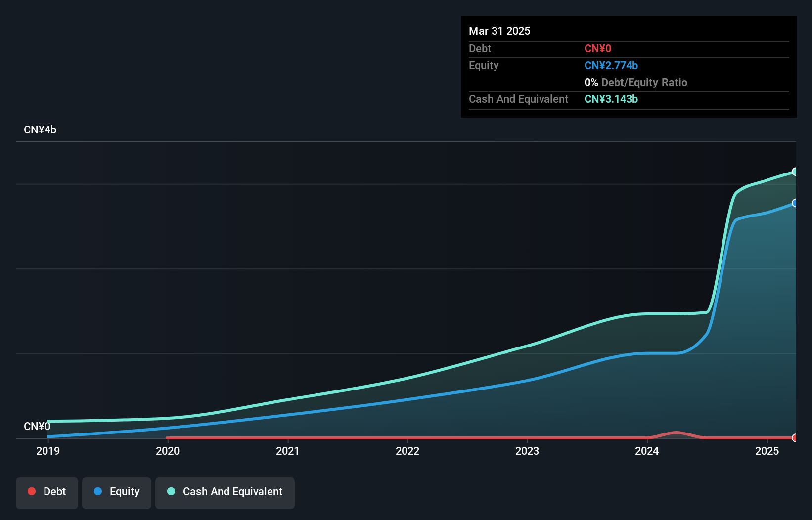Click the 2023 x-axis label
The height and width of the screenshot is (520, 812).
tap(527, 451)
